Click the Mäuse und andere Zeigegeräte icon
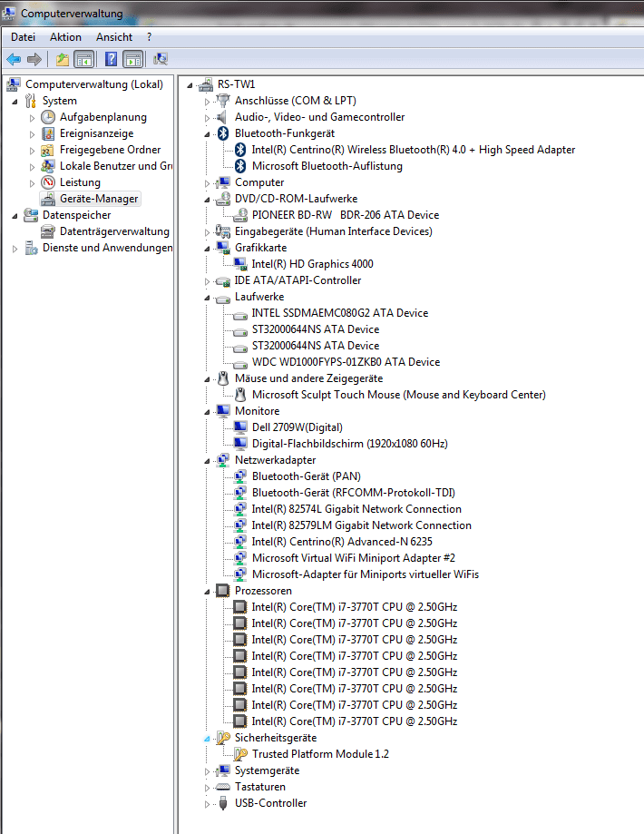The image size is (644, 834). pyautogui.click(x=223, y=378)
